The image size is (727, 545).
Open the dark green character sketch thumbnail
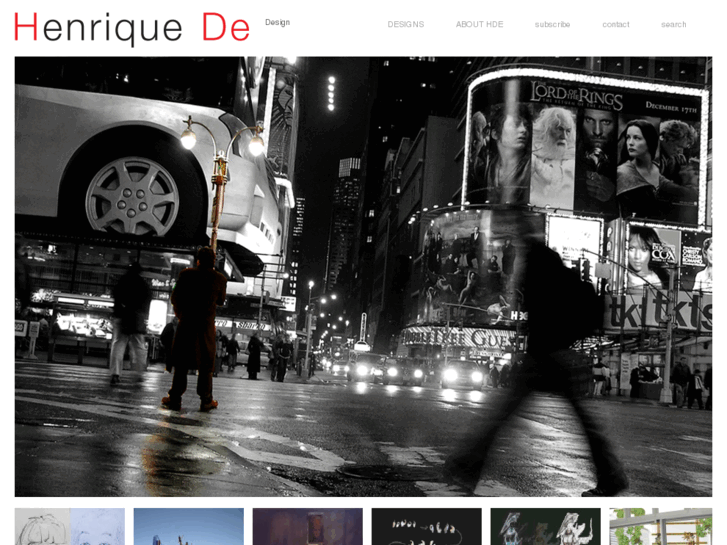[x=545, y=526]
